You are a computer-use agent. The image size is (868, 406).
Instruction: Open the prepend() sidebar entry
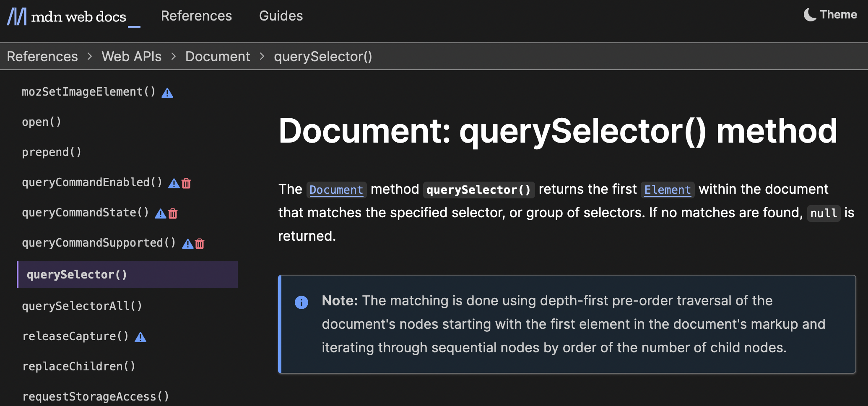(x=51, y=152)
